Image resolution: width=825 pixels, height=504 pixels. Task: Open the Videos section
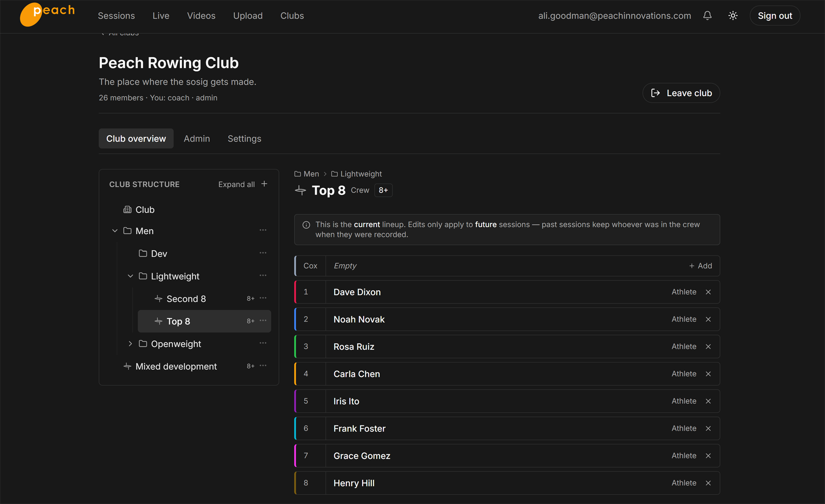tap(201, 16)
